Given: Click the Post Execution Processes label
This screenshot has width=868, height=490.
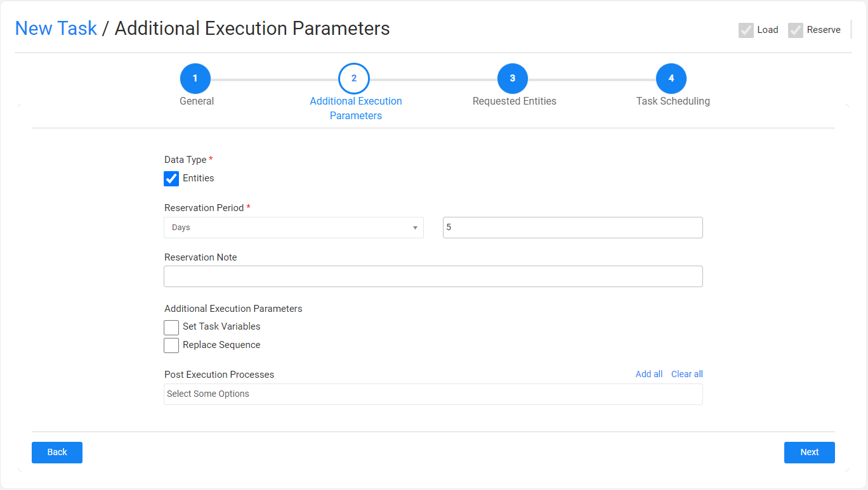Looking at the screenshot, I should pyautogui.click(x=220, y=375).
